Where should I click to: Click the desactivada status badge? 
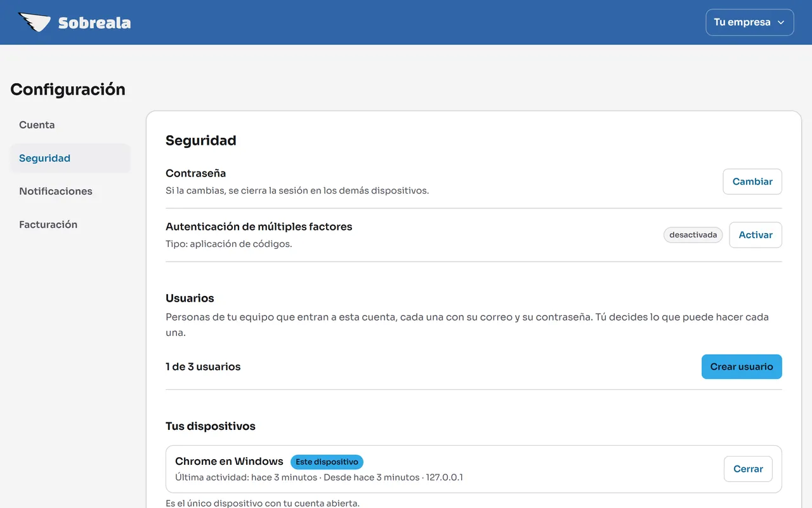[693, 235]
